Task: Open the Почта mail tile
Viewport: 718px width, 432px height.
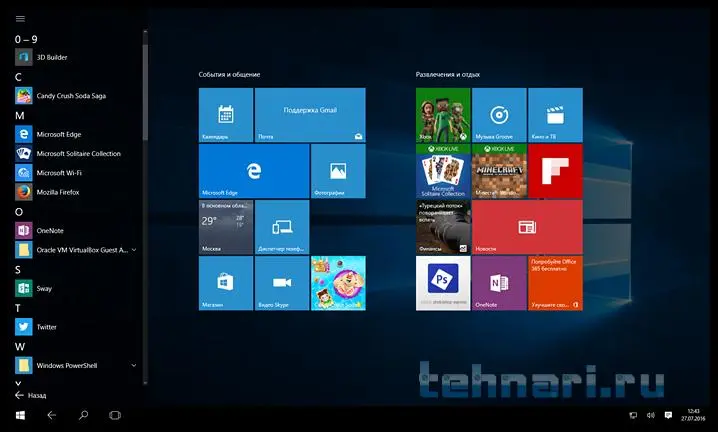Action: tap(310, 115)
